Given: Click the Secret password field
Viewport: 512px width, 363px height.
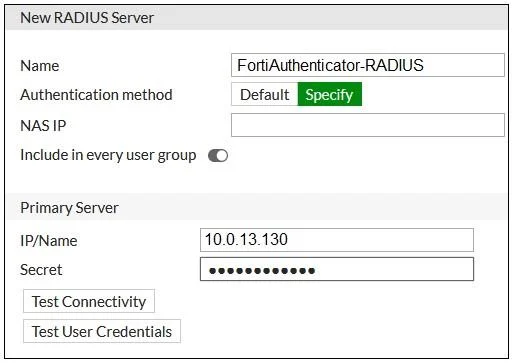Looking at the screenshot, I should 337,269.
